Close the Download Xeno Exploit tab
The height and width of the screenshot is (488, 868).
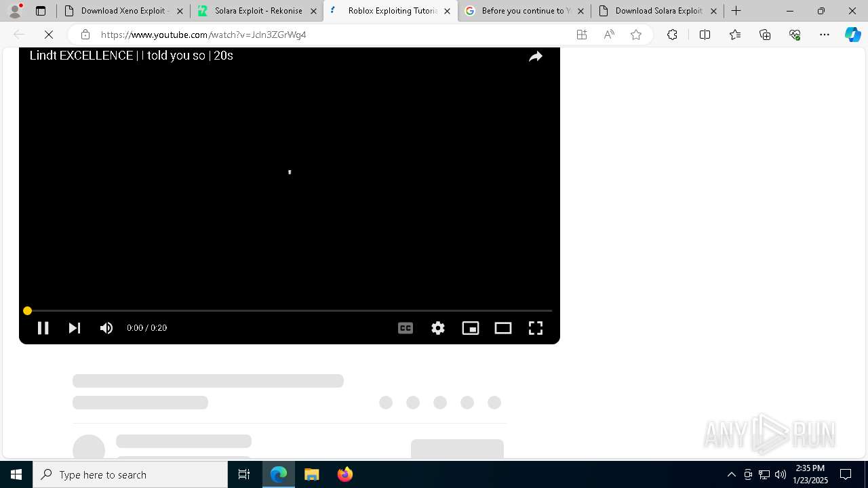click(x=180, y=11)
